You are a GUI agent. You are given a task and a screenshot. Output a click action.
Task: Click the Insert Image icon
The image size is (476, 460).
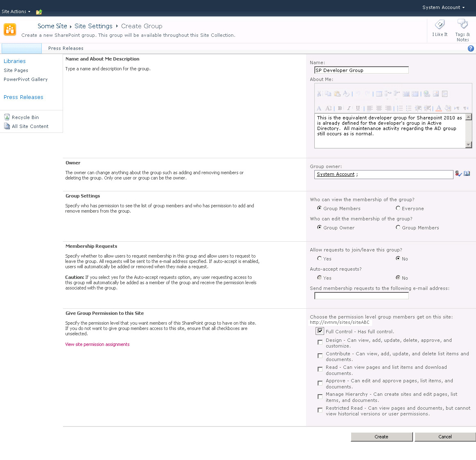coord(436,93)
